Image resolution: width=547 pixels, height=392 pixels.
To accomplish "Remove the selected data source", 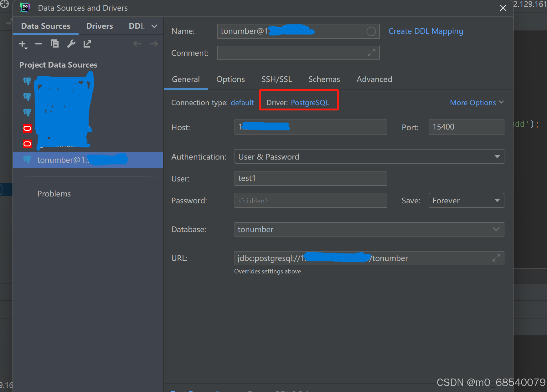I will (38, 44).
